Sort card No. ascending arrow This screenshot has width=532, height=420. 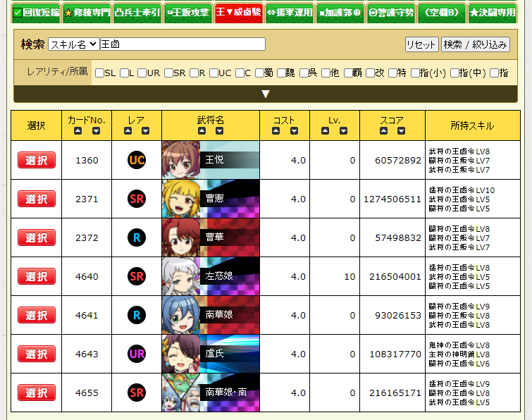[78, 130]
